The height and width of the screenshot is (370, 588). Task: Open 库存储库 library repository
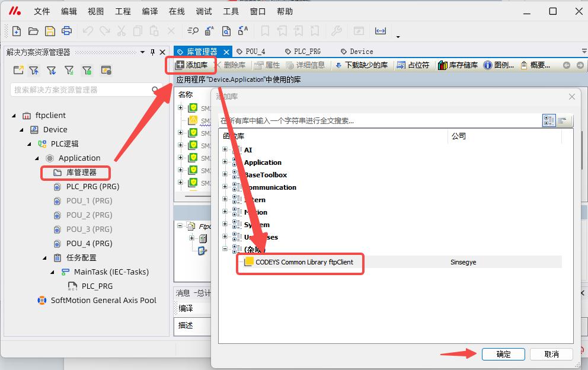coord(458,65)
